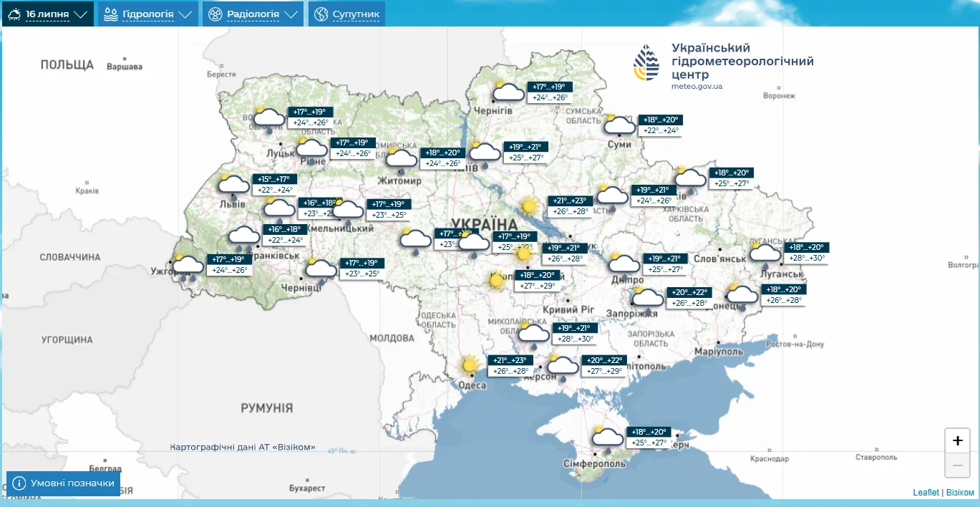Zoom in the map with plus button
This screenshot has height=507, width=980.
pos(958,440)
